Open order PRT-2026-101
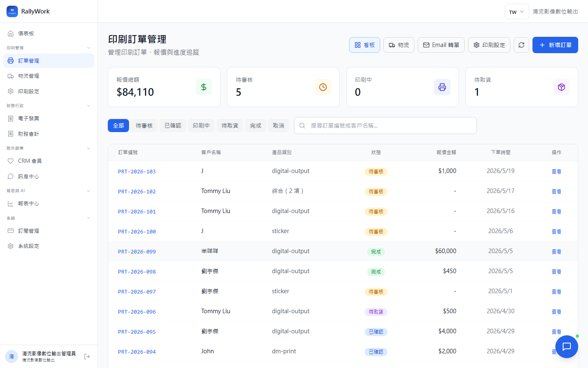Image resolution: width=588 pixels, height=368 pixels. [x=137, y=212]
